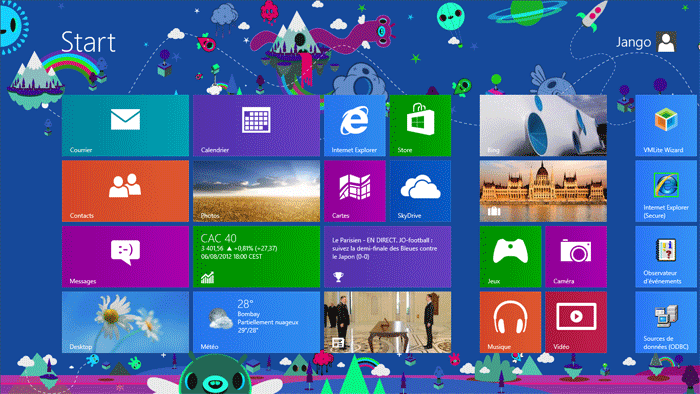Click the Jango user account picture

[666, 42]
